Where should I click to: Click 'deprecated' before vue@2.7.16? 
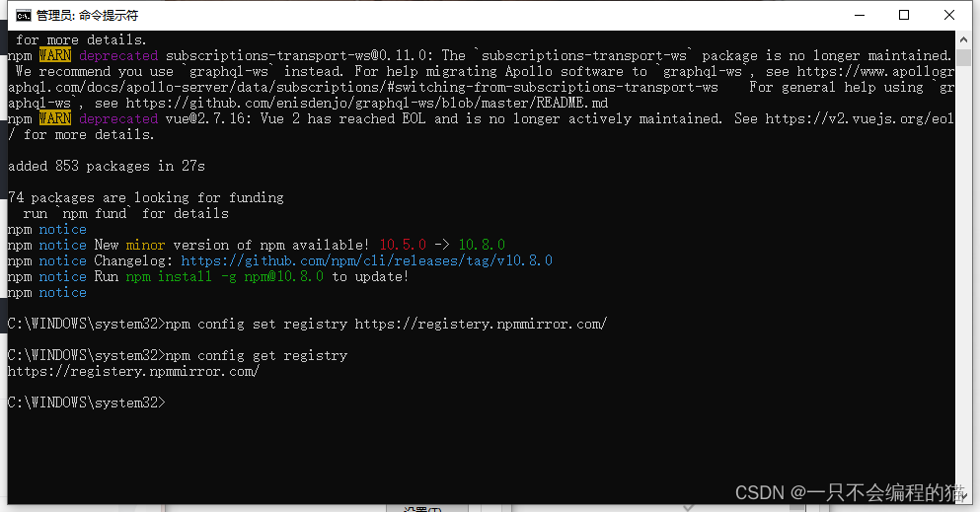point(118,118)
